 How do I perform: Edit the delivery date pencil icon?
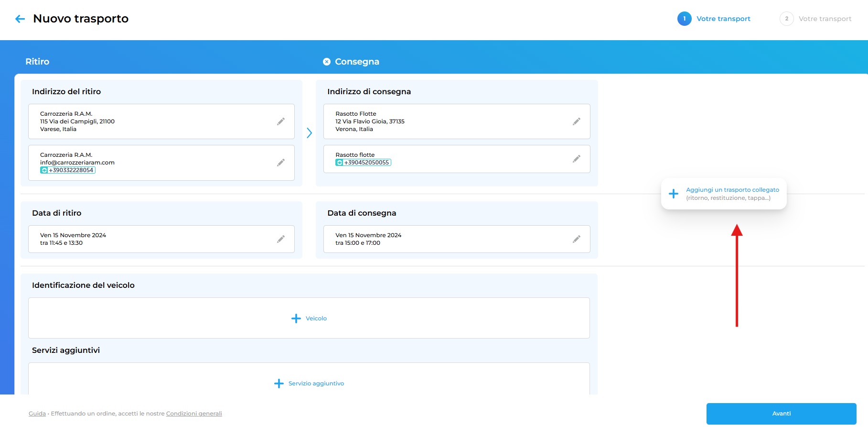point(577,239)
